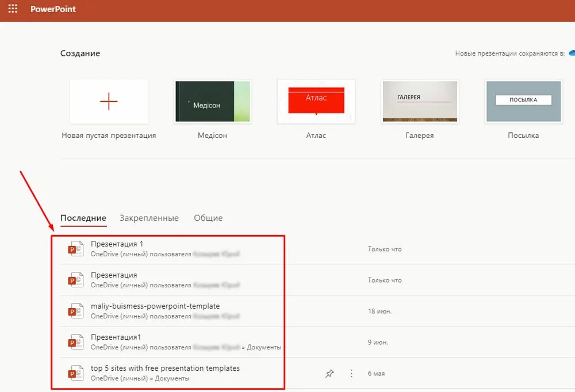The image size is (575, 392).
Task: Open top 5 sites with free presentation templates
Action: 166,368
